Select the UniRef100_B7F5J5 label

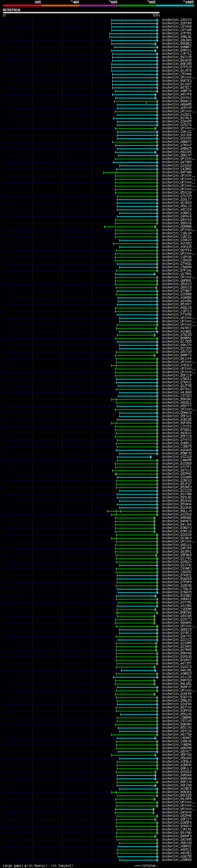(x=176, y=67)
